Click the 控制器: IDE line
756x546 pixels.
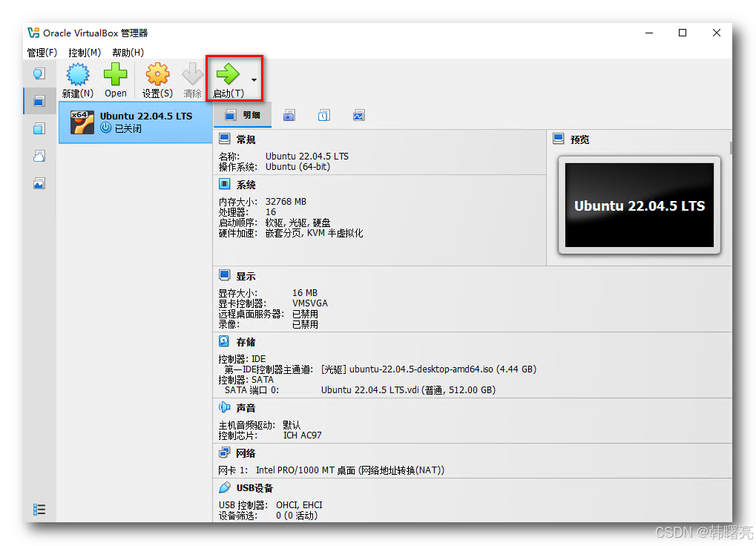point(242,359)
